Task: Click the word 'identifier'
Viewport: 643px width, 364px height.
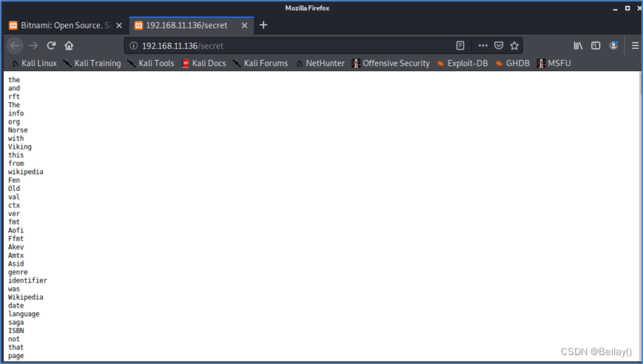Action: point(27,280)
